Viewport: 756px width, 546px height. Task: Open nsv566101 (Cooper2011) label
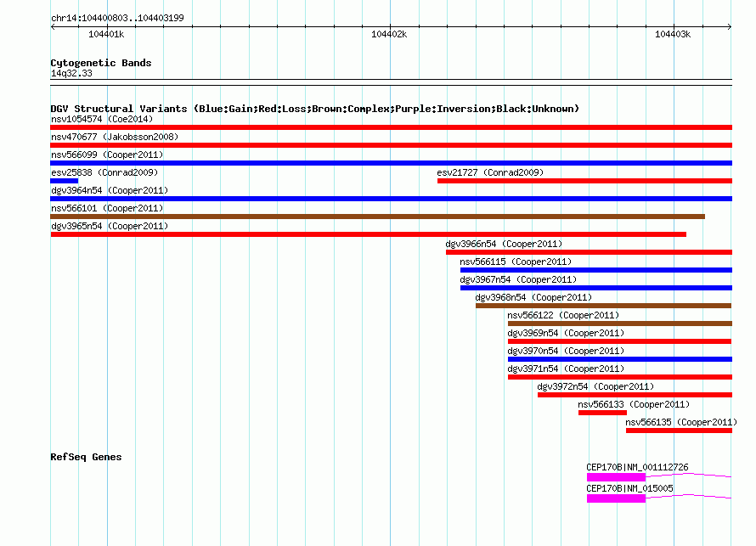coord(107,208)
